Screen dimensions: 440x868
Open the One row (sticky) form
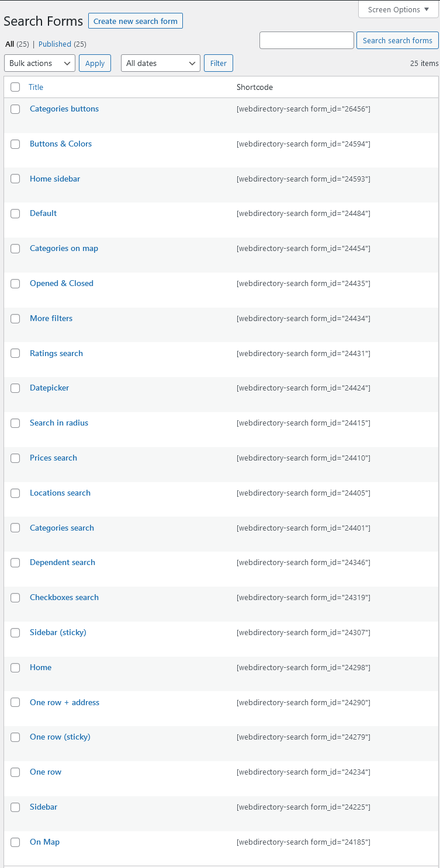[60, 737]
